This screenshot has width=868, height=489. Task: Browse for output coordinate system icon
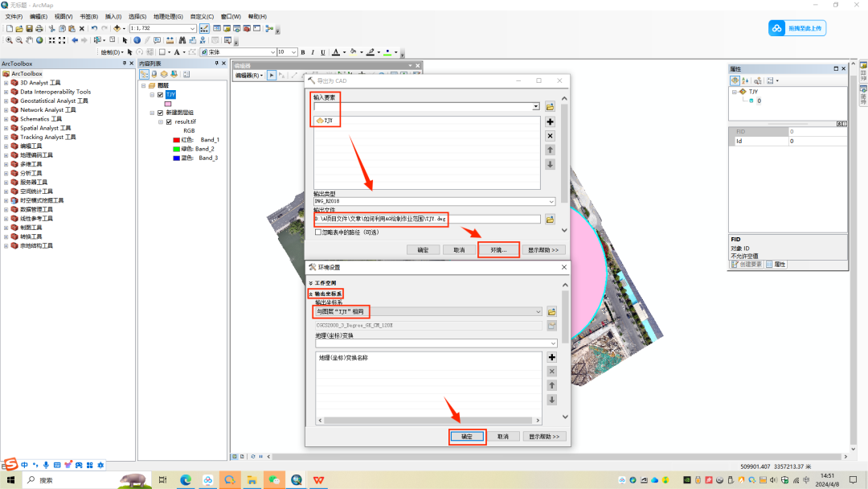point(552,312)
